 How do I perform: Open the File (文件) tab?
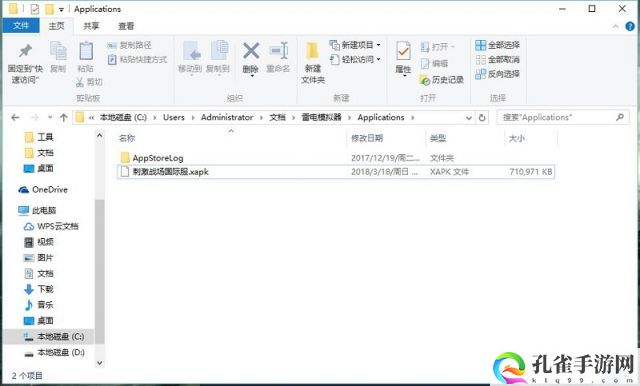click(21, 26)
